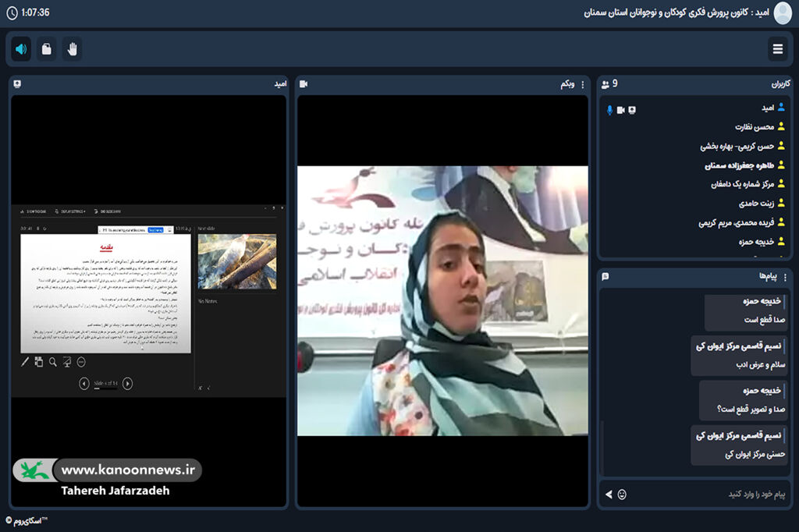799x532 pixels.
Task: Click the slide progress bar under Slide 5 of 14
Action: coord(105,390)
